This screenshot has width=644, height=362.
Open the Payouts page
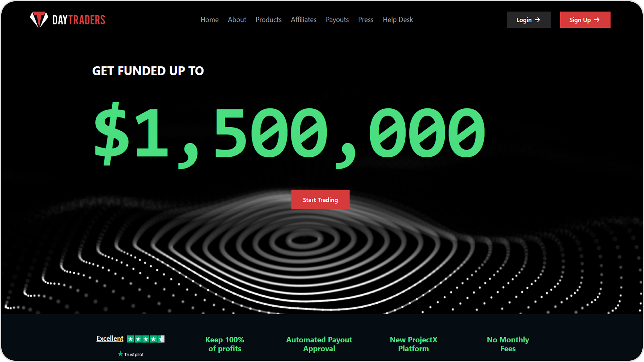(x=337, y=20)
